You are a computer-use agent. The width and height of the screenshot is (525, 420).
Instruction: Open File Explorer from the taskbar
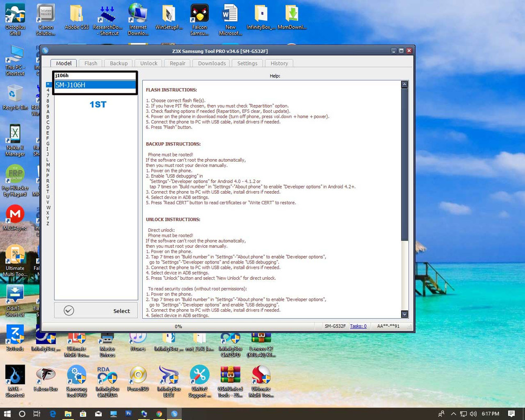pos(68,414)
